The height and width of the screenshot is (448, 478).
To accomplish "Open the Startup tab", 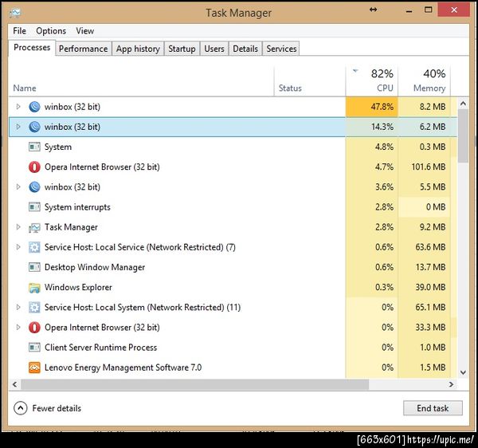I will (182, 49).
